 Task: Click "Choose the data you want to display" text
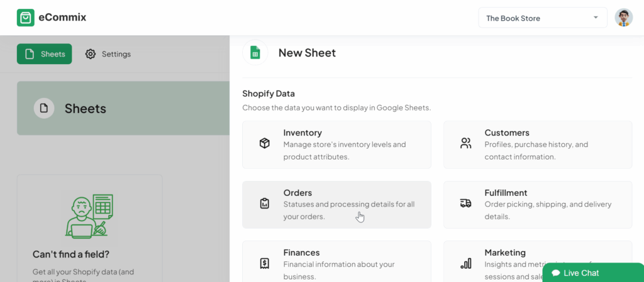click(x=336, y=108)
